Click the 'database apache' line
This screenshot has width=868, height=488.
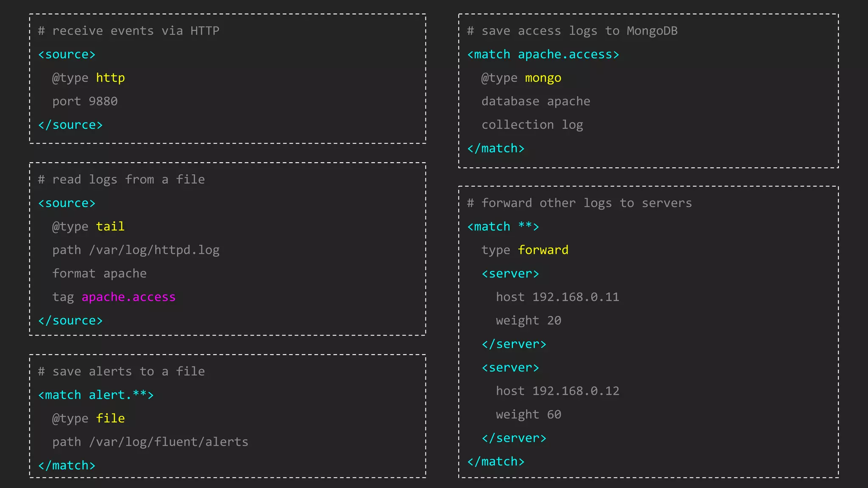pyautogui.click(x=536, y=102)
